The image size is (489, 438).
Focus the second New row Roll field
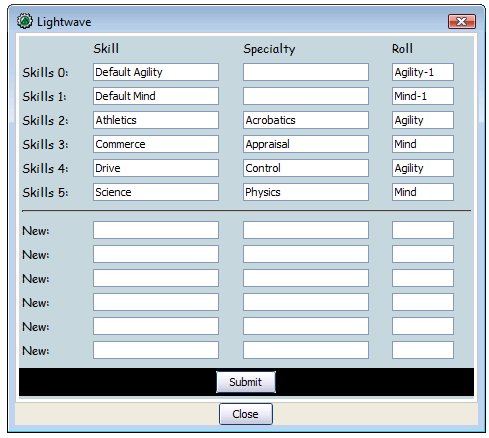[423, 254]
